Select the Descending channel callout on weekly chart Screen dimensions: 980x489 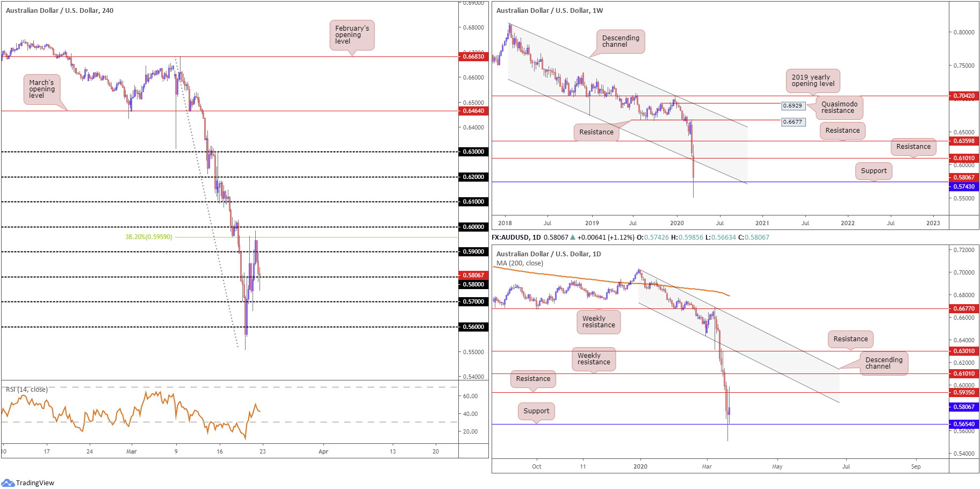tap(621, 41)
